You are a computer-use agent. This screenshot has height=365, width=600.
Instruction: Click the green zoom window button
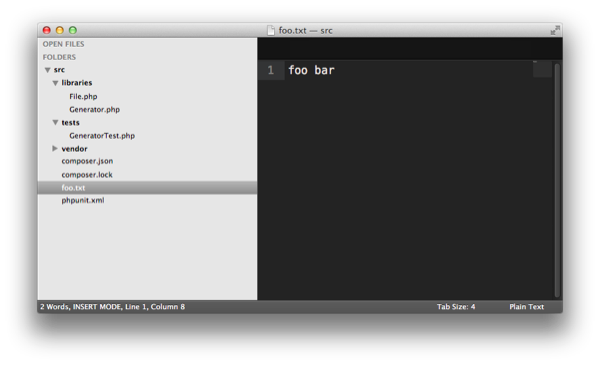click(73, 30)
